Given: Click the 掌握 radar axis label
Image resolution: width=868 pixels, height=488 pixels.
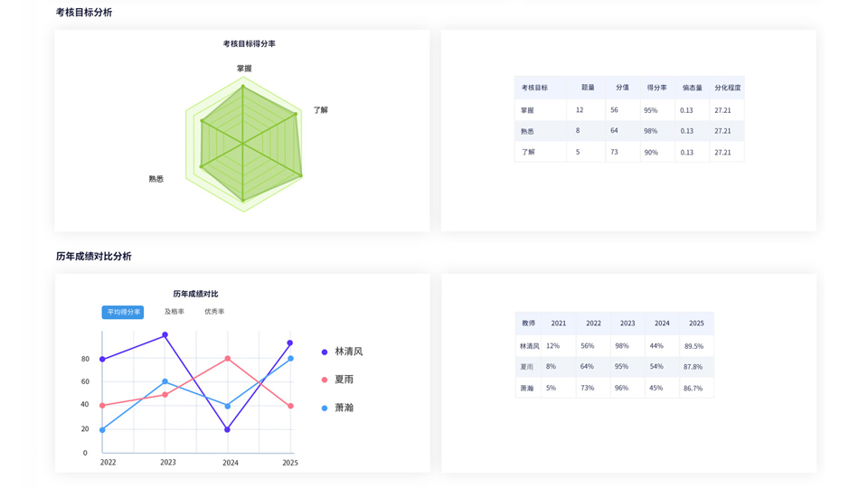Looking at the screenshot, I should pyautogui.click(x=244, y=69).
